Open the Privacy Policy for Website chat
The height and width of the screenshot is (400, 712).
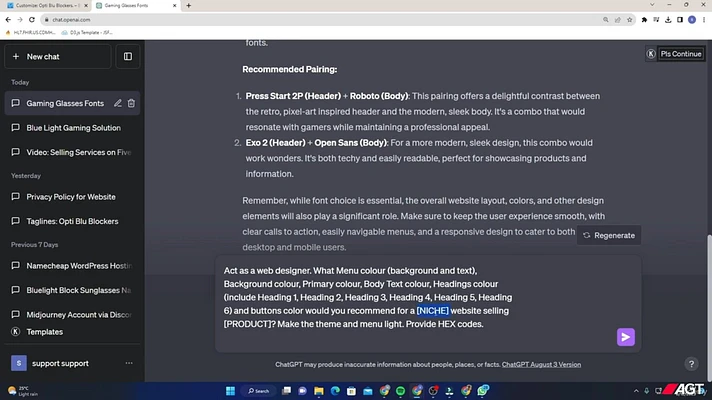(x=73, y=197)
